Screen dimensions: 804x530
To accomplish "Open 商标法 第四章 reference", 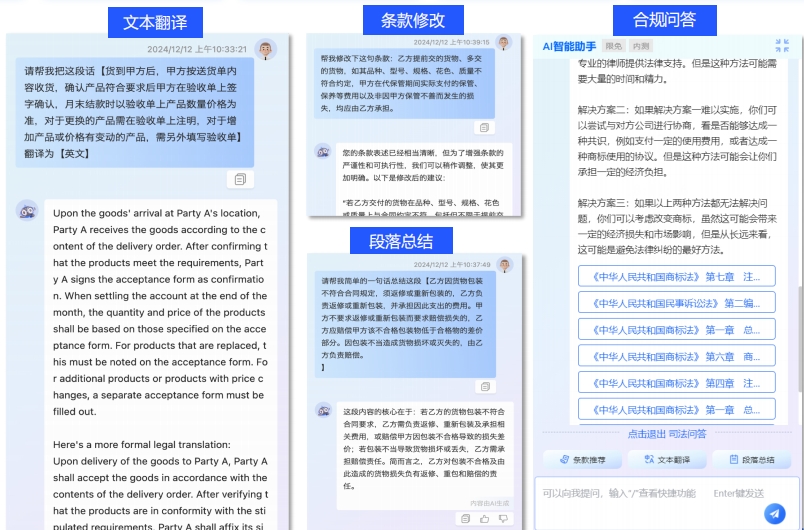I will coord(676,383).
